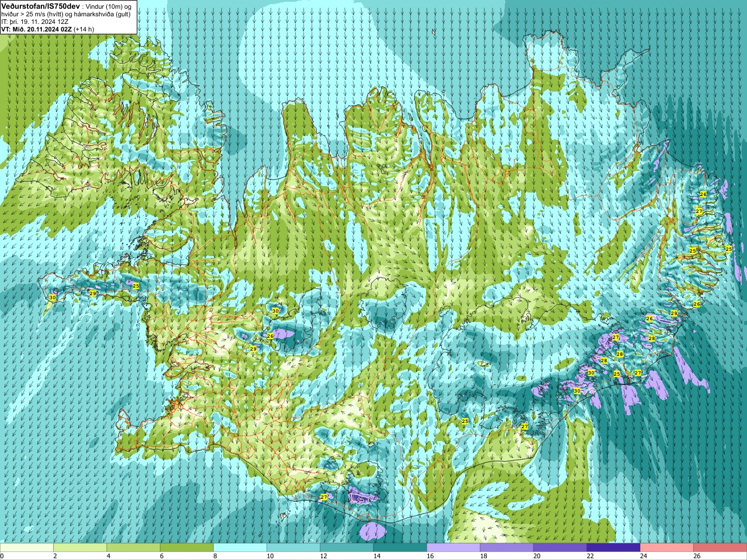747x560 pixels.
Task: Select the light pink 24–26 m/s legend swatch
Action: pos(667,548)
